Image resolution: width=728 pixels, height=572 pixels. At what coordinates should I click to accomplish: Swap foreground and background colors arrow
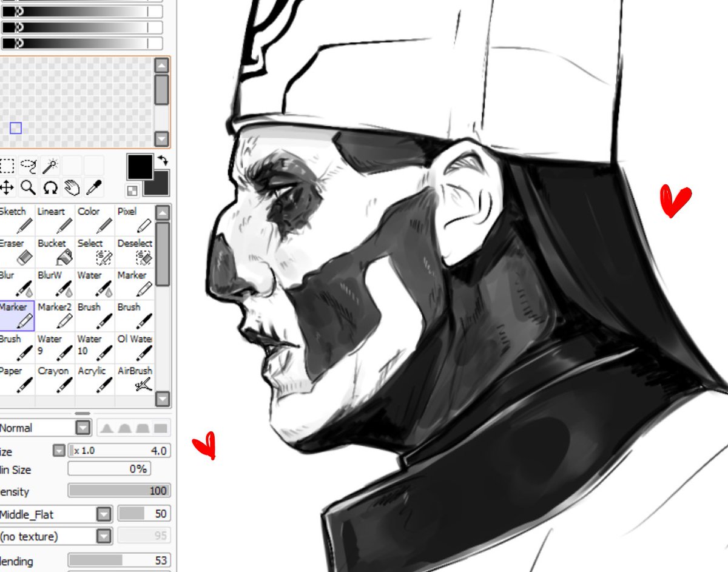coord(163,161)
